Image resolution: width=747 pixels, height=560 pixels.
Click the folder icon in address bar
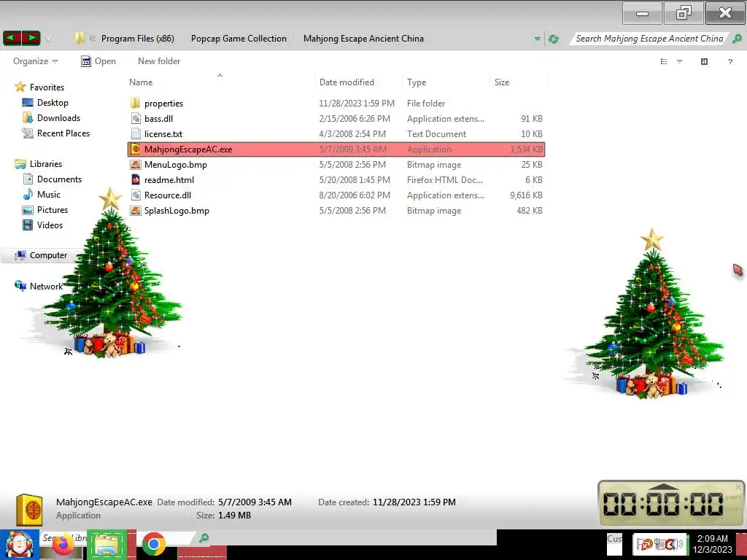pos(79,38)
